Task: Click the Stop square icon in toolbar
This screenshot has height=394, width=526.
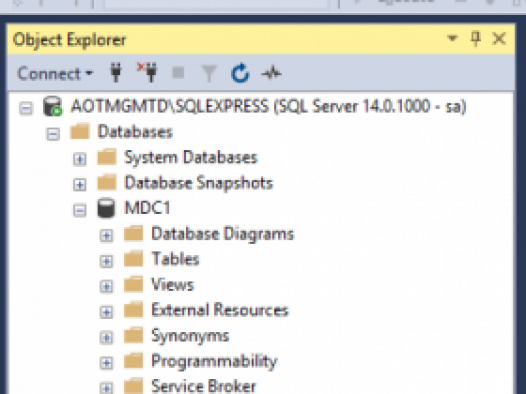Action: 178,72
